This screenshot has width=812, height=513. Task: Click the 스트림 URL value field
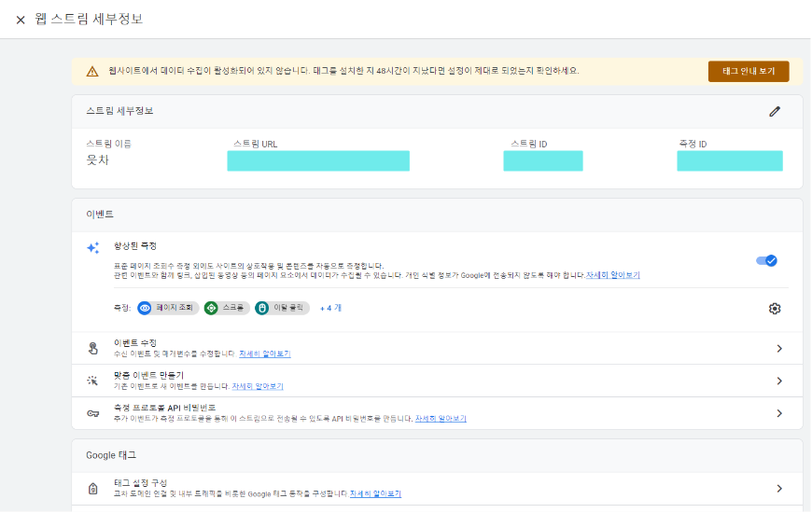pos(318,161)
